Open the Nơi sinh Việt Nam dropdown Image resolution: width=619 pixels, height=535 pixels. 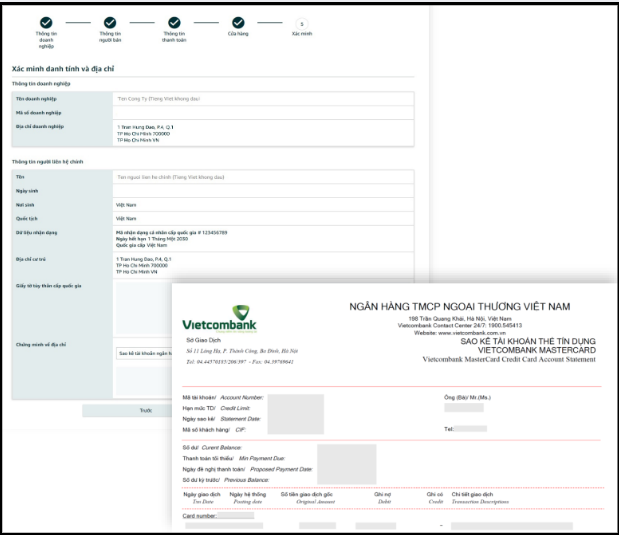263,205
